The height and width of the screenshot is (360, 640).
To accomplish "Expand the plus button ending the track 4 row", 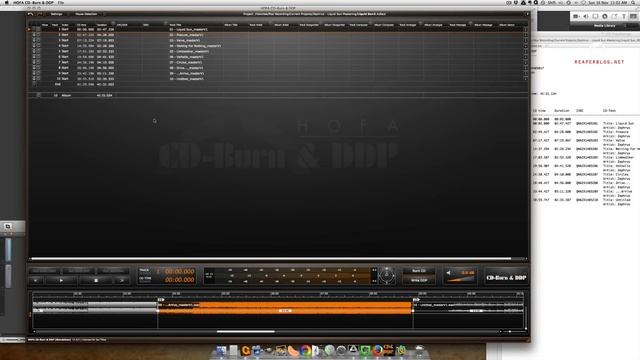I will coord(525,46).
